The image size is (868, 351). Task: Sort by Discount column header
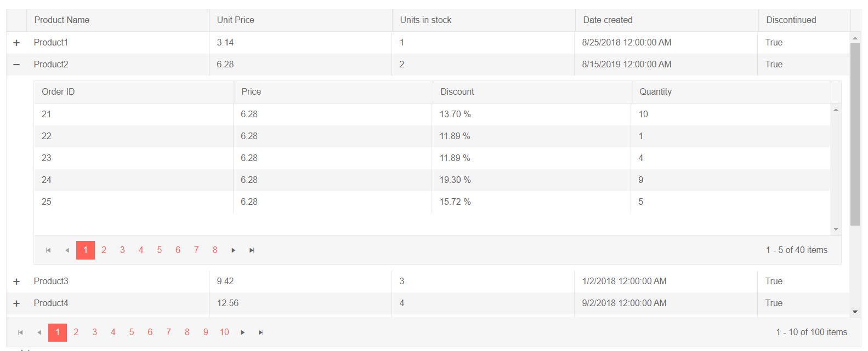click(x=457, y=92)
